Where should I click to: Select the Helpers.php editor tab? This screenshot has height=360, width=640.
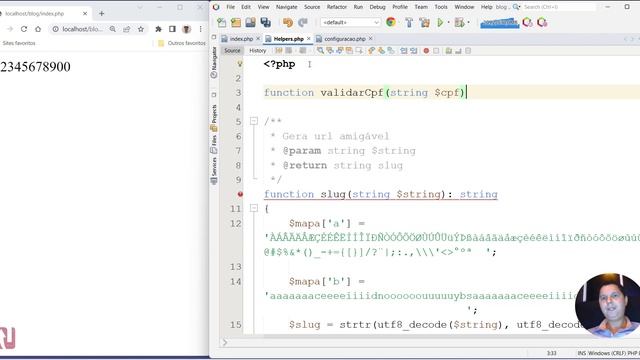(289, 39)
